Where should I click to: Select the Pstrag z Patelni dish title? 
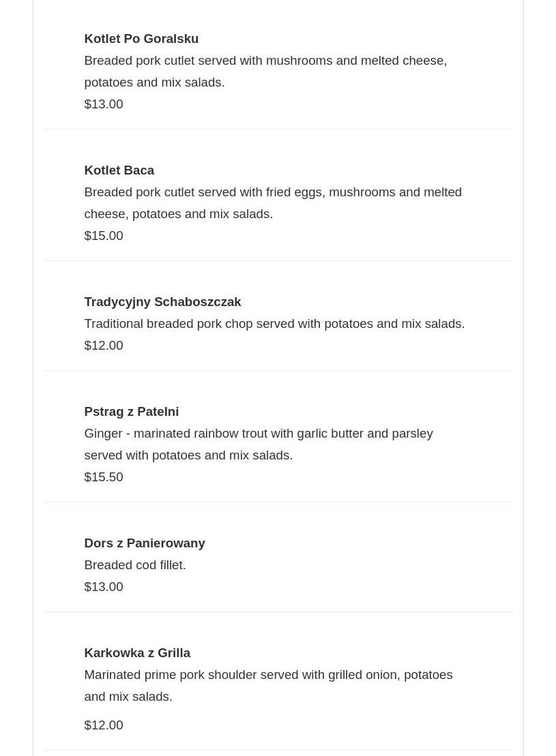click(x=131, y=412)
